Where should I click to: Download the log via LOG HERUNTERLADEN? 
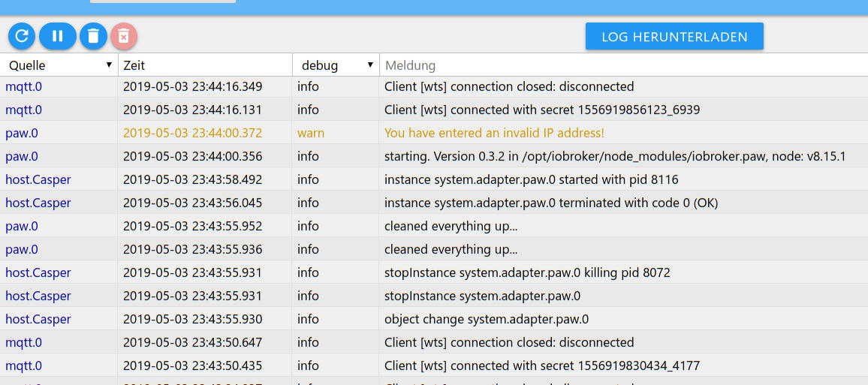pos(674,37)
